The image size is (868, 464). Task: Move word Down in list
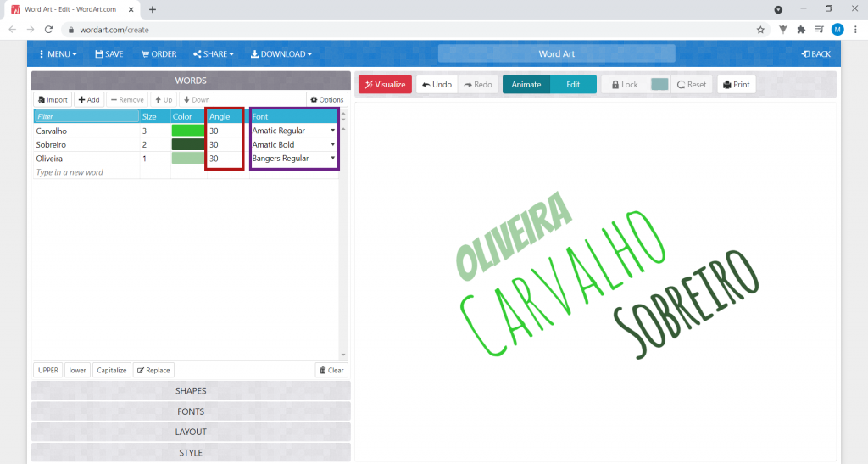click(197, 99)
